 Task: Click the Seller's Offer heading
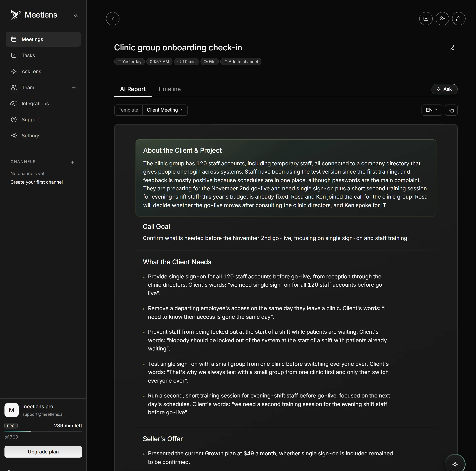[x=163, y=439]
